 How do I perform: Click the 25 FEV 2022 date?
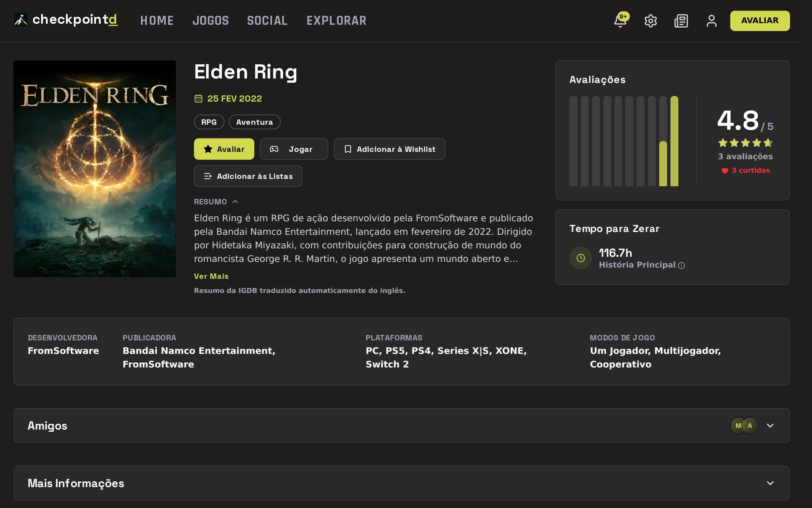(x=235, y=98)
